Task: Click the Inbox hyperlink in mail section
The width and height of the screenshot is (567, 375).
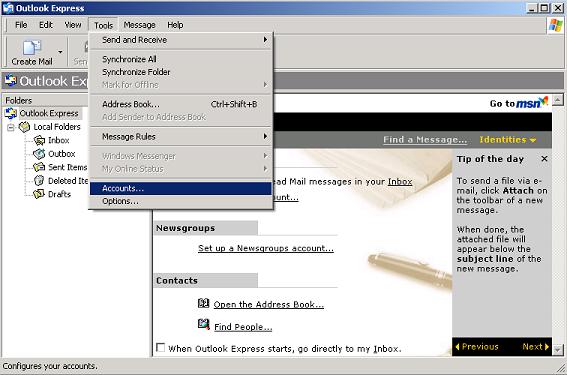Action: click(400, 182)
